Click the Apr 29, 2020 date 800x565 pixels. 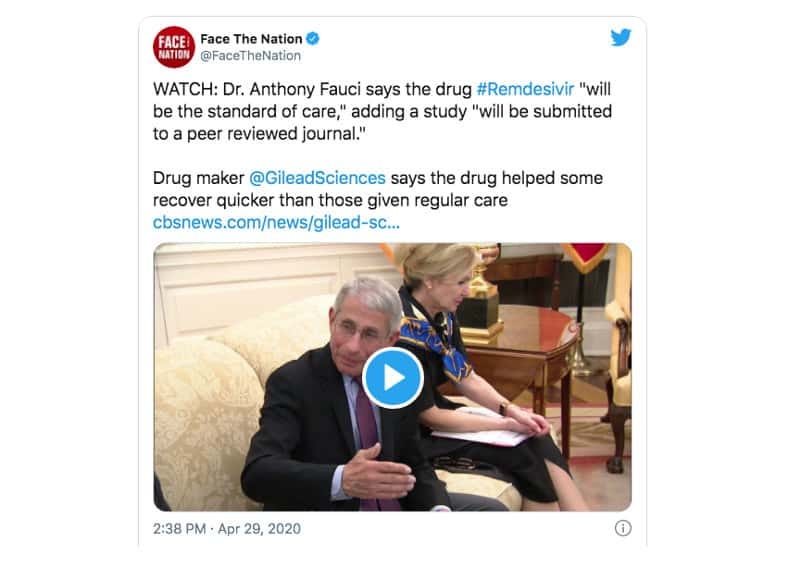[x=259, y=528]
